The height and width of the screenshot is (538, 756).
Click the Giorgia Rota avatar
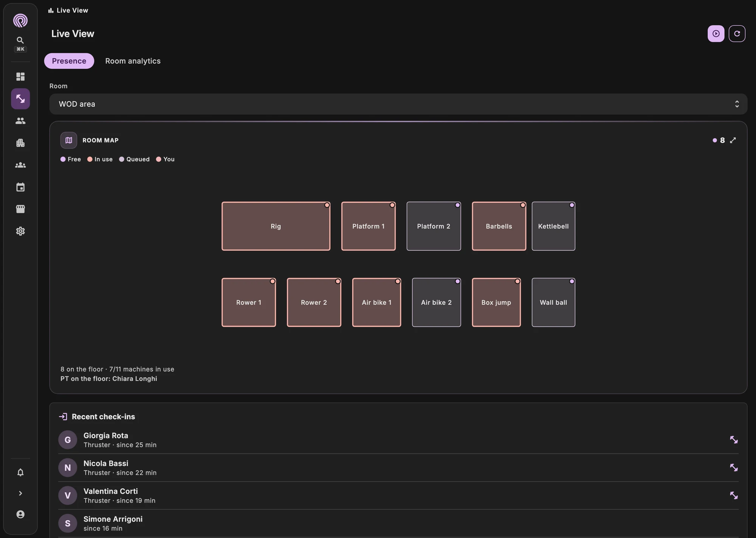68,440
